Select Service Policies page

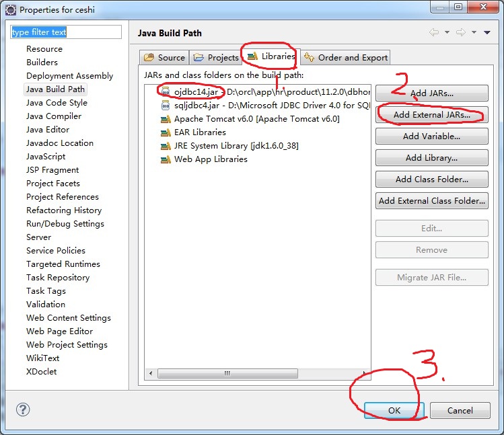coord(56,251)
